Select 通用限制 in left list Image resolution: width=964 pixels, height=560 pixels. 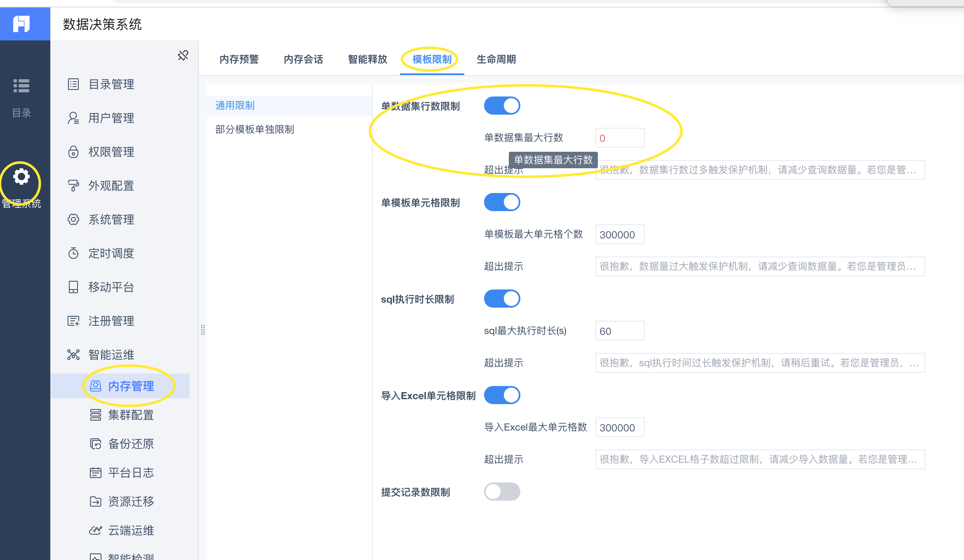click(289, 106)
